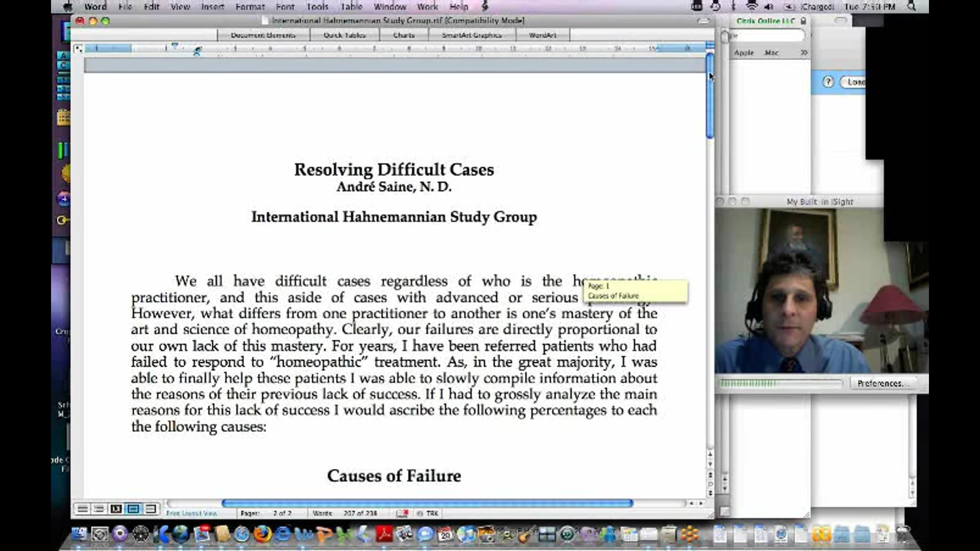Select the Publishing Layout view icon
This screenshot has width=980, height=551.
click(116, 509)
